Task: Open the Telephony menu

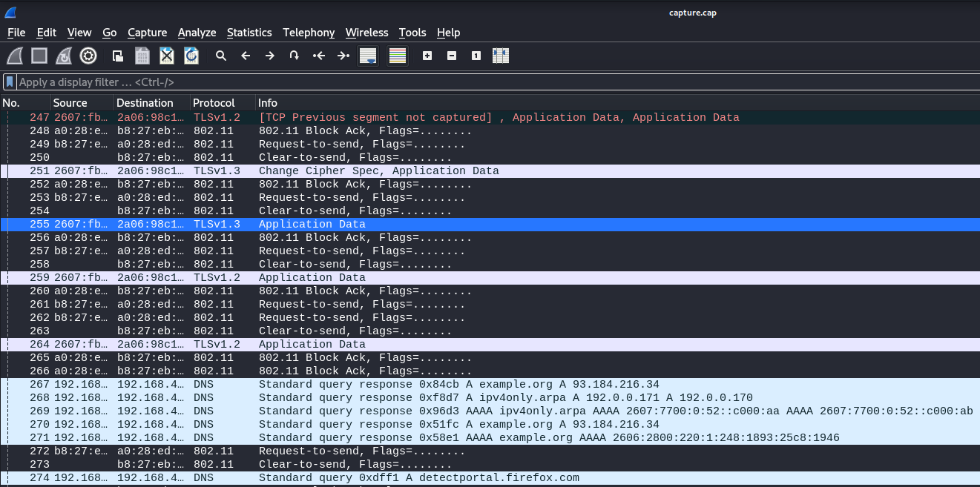Action: [309, 33]
